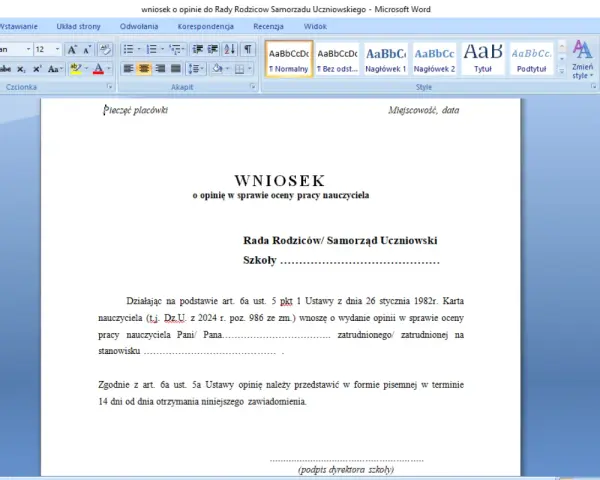Open the font name dropdown

28,49
